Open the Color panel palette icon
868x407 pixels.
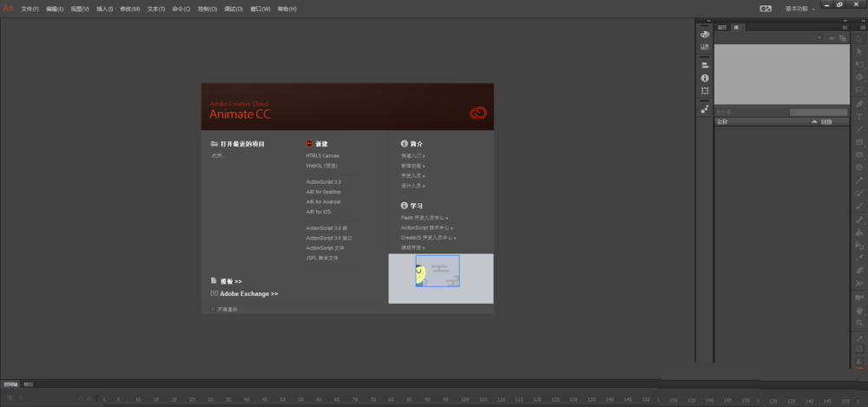pos(705,35)
